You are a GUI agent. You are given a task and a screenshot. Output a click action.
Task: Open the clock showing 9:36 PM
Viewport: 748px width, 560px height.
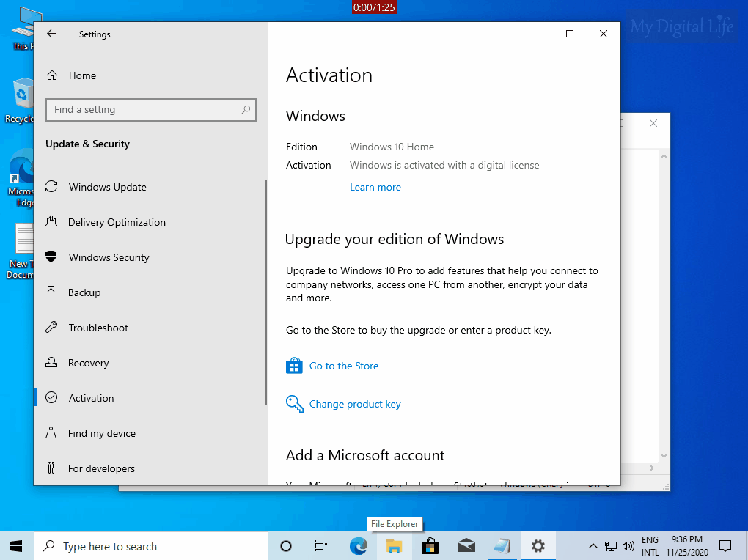pyautogui.click(x=687, y=546)
